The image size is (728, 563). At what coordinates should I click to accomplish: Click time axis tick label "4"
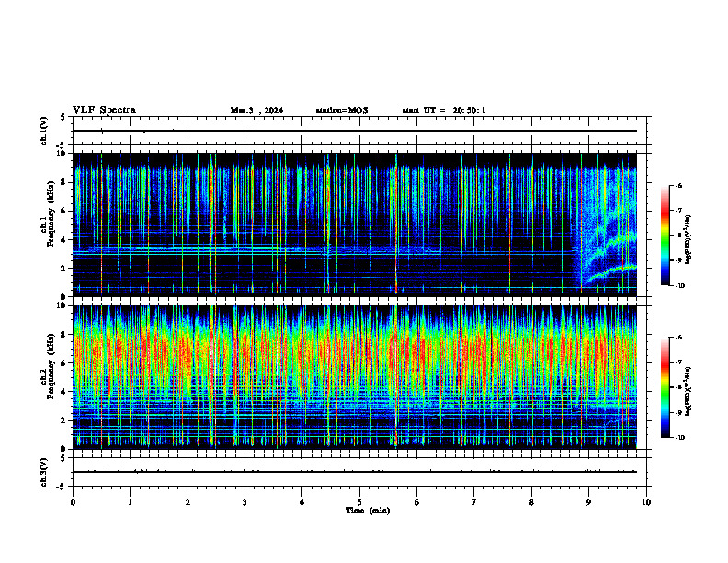302,502
